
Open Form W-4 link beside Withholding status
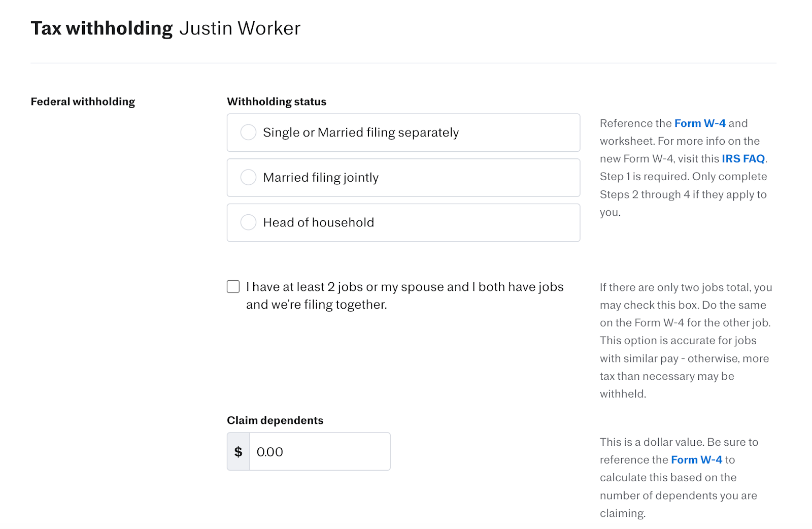tap(699, 123)
